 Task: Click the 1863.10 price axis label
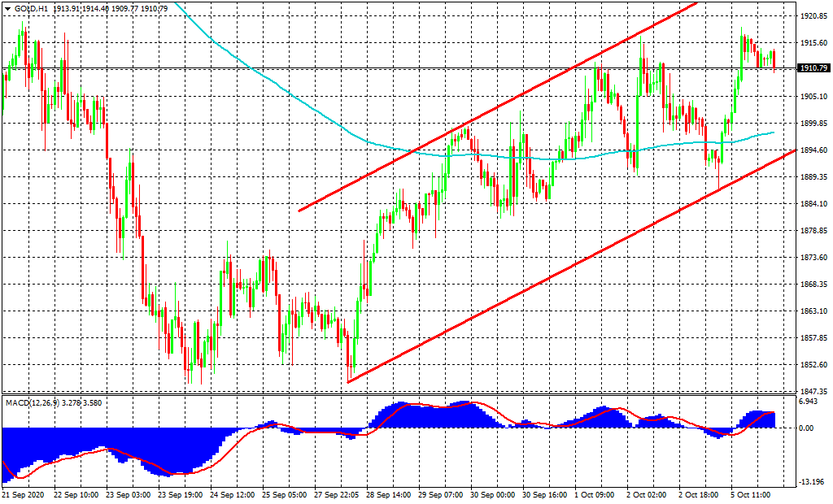pos(813,311)
